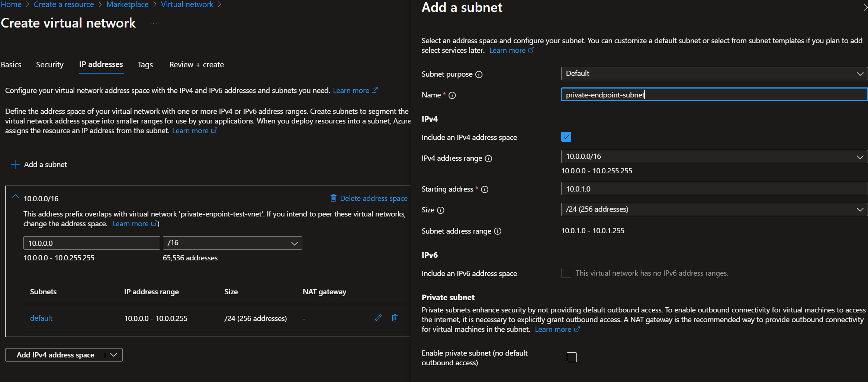Screen dimensions: 868x382
Task: Click Delete address space link
Action: [x=369, y=198]
